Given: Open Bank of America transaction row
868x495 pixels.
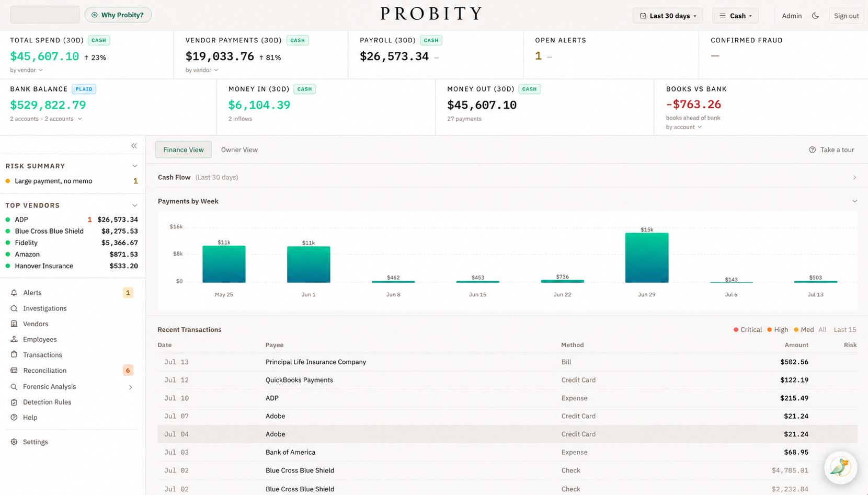Looking at the screenshot, I should 507,452.
